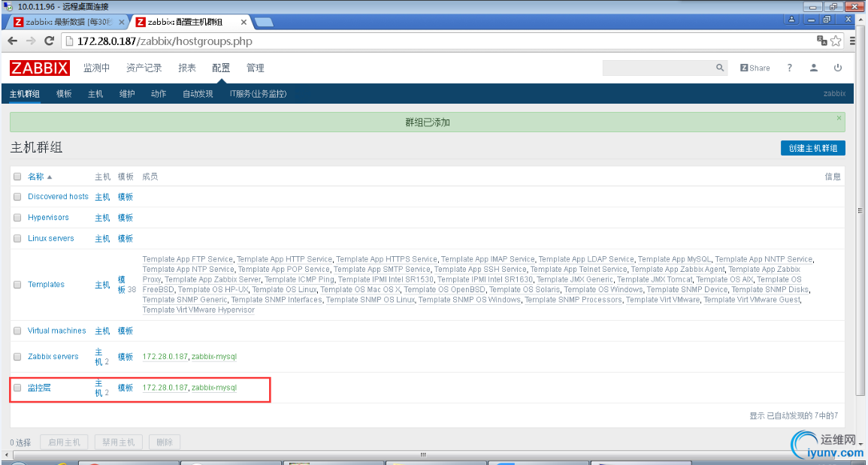Open help via the question mark icon
Image resolution: width=868 pixels, height=465 pixels.
789,68
